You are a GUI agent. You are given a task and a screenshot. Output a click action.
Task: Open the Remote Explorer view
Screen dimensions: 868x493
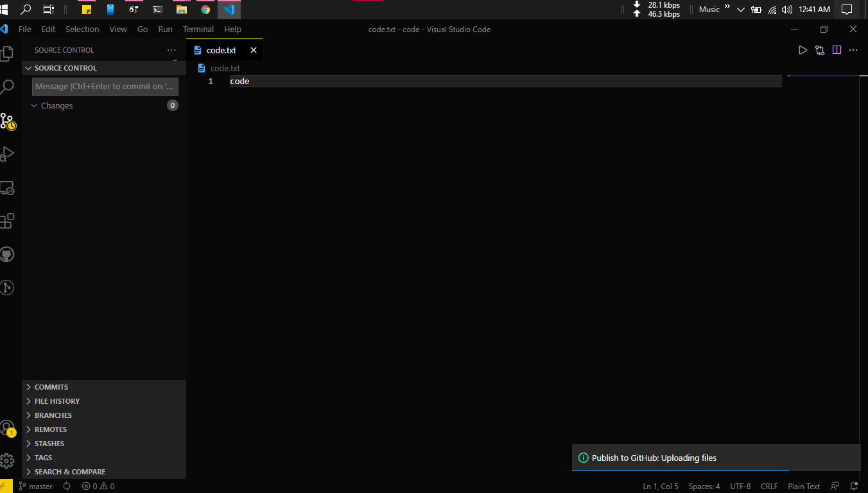point(8,187)
